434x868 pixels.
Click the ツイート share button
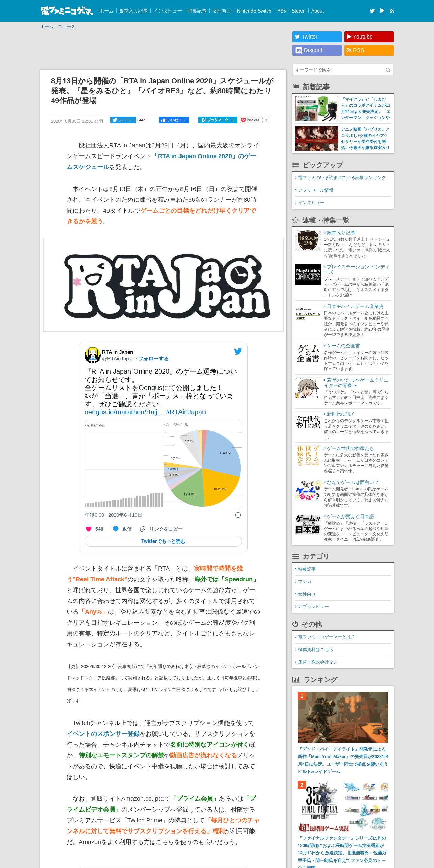[123, 120]
